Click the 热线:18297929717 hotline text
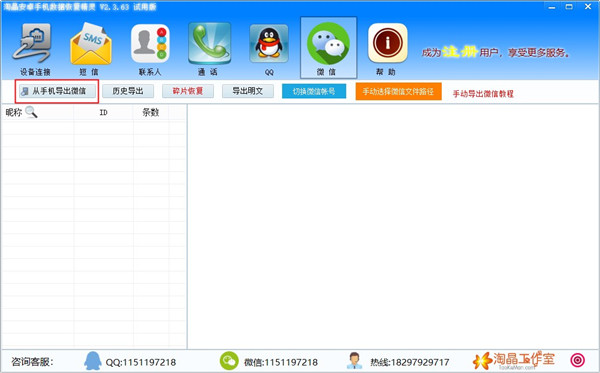Image resolution: width=600 pixels, height=373 pixels. (x=409, y=362)
